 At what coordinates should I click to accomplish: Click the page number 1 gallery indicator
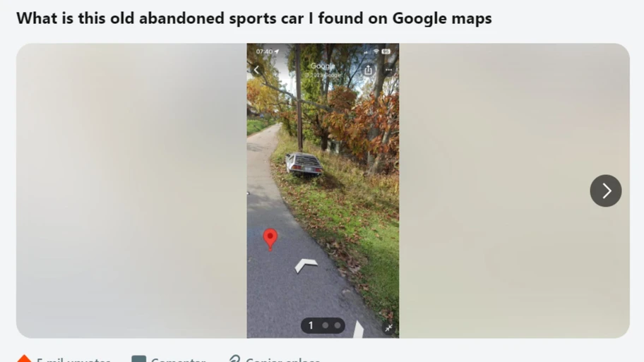[311, 325]
